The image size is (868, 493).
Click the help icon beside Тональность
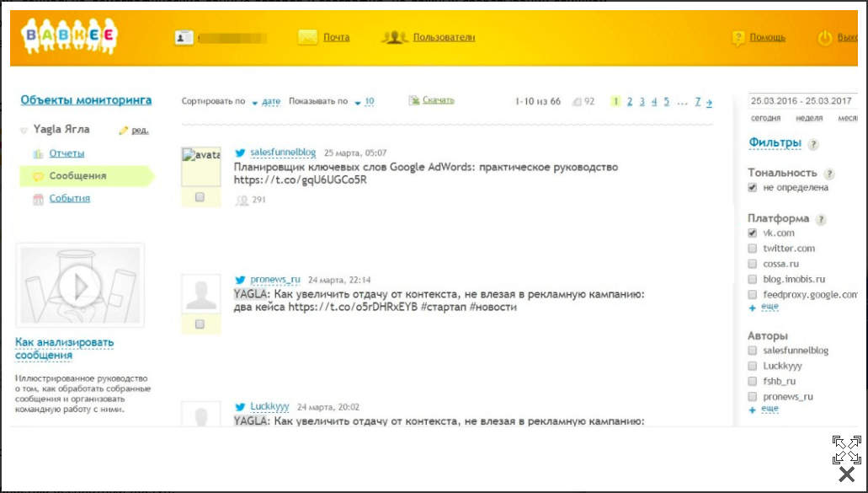point(829,174)
